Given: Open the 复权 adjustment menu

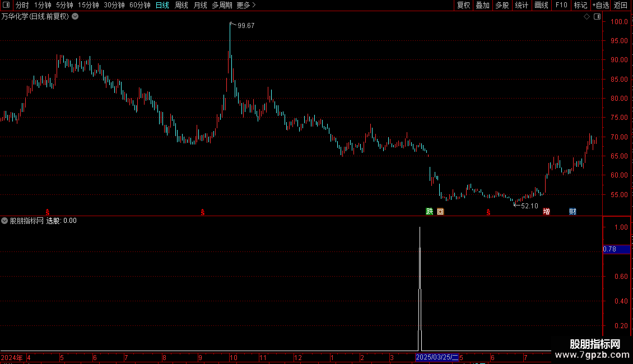Looking at the screenshot, I should click(463, 5).
